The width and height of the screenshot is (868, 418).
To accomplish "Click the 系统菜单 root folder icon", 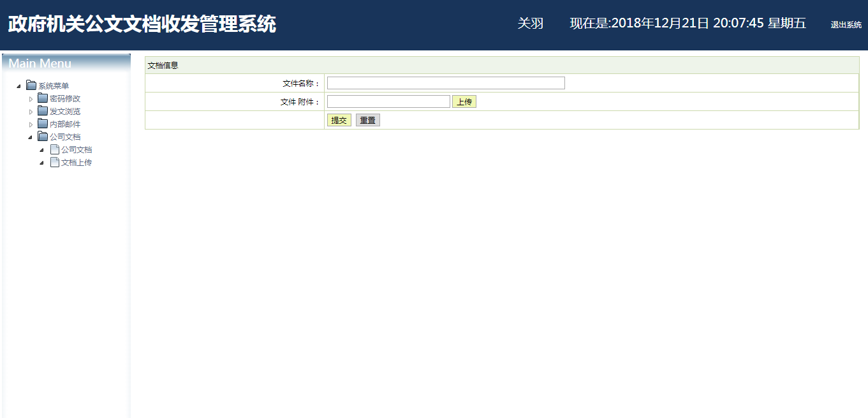I will pyautogui.click(x=31, y=86).
